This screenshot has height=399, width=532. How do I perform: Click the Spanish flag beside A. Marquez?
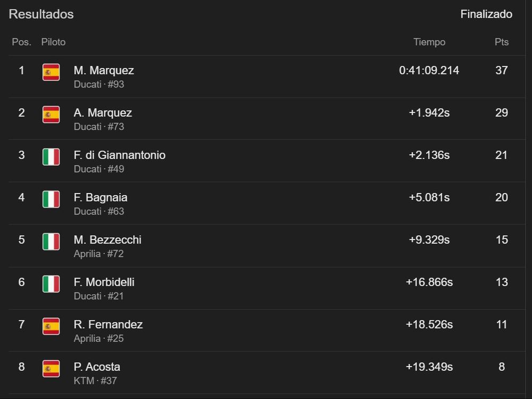point(51,114)
